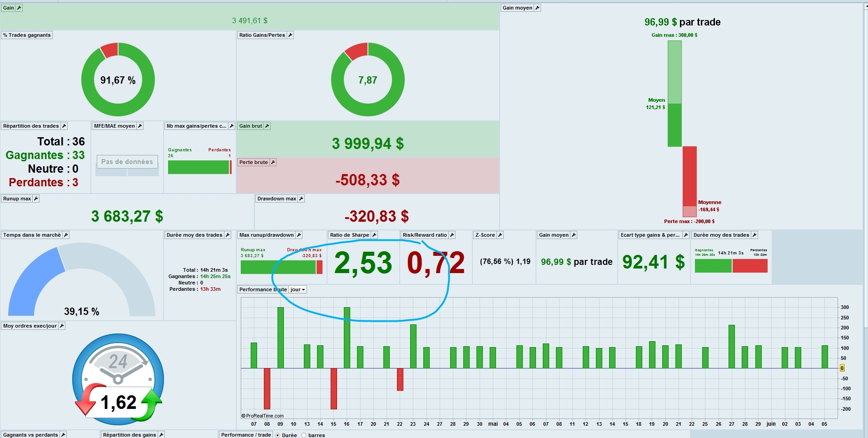Open wrench of Gain moyen panel showing Gain max

pos(537,8)
